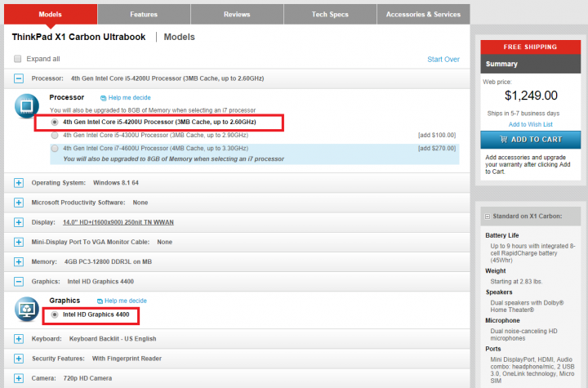Click the Processor 'Help me decide' chat icon

[x=103, y=98]
